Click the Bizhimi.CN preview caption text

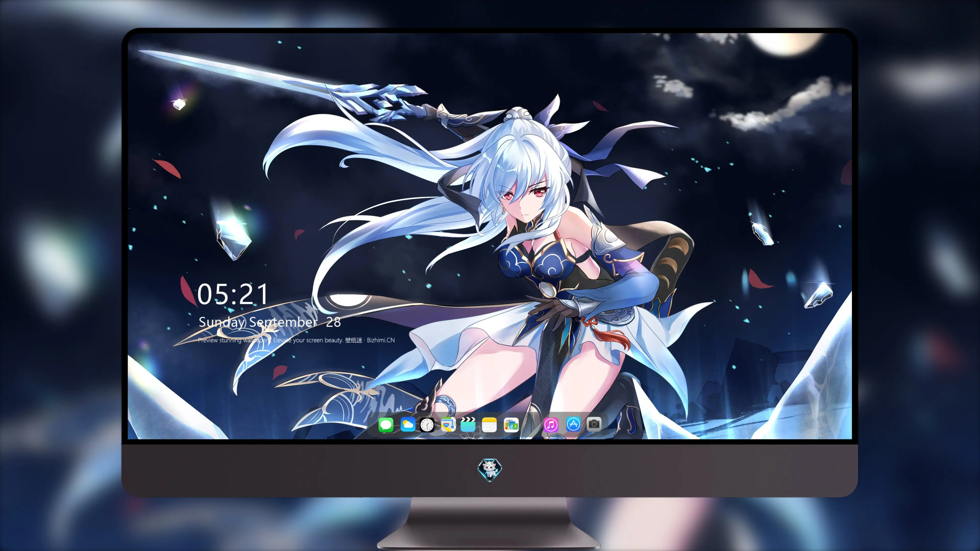coord(296,340)
